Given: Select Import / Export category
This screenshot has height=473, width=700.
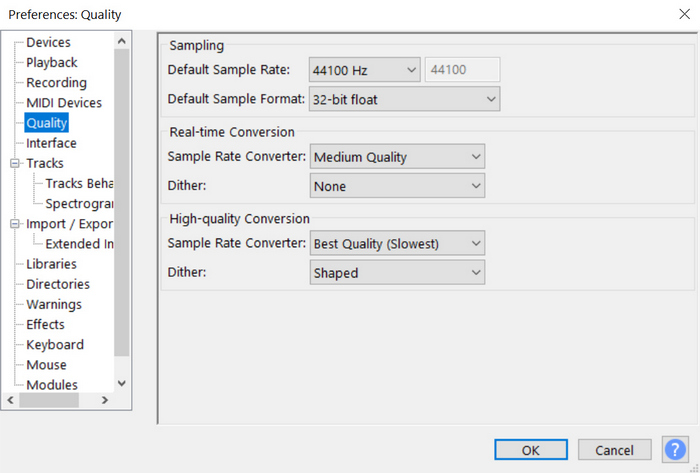Looking at the screenshot, I should pos(69,224).
